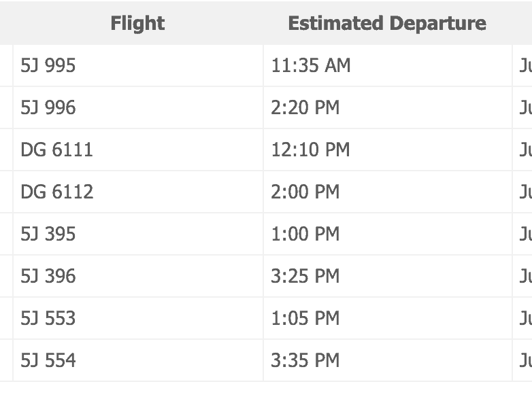Click the 1:05 PM departure cell
The height and width of the screenshot is (401, 532).
point(305,319)
